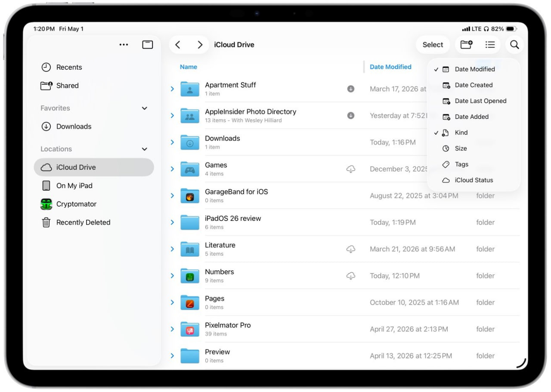
Task: Open the Games folder icon
Action: click(190, 169)
